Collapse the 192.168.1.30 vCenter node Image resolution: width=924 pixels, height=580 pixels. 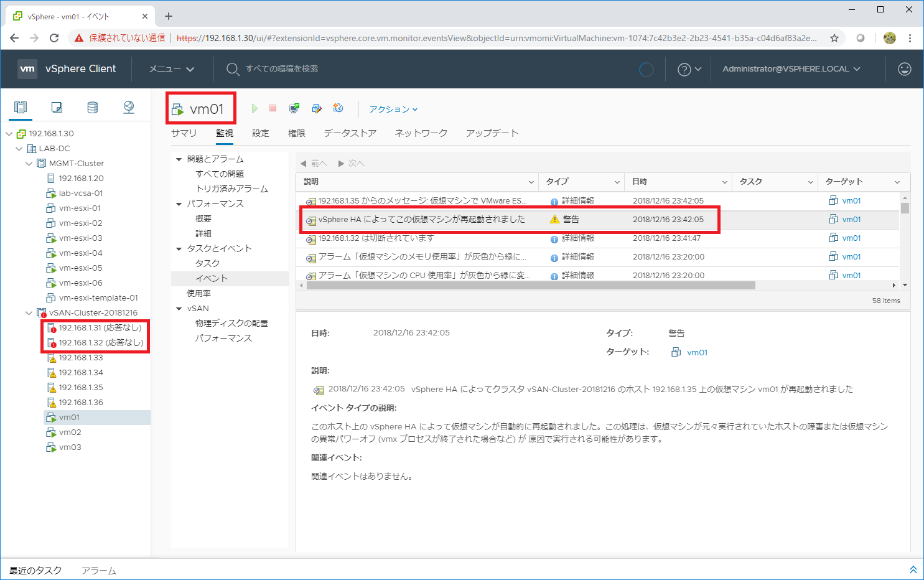click(x=9, y=134)
